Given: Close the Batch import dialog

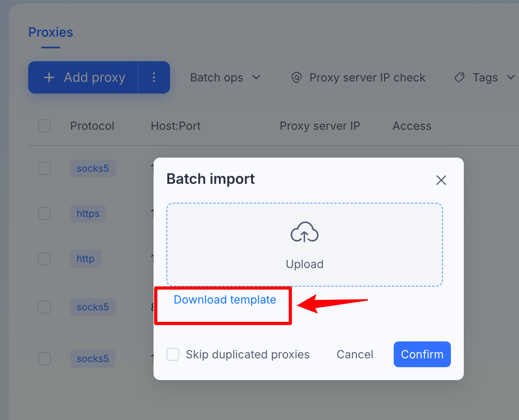Looking at the screenshot, I should pyautogui.click(x=441, y=180).
